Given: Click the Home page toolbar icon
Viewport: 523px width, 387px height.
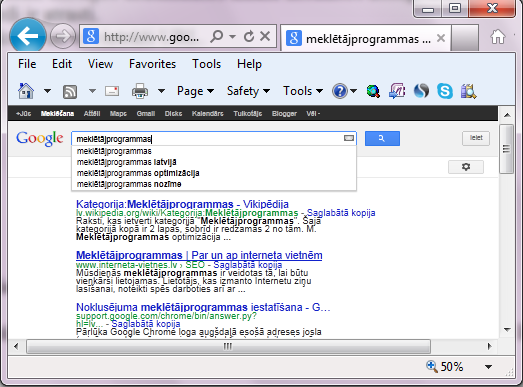Looking at the screenshot, I should (x=26, y=91).
